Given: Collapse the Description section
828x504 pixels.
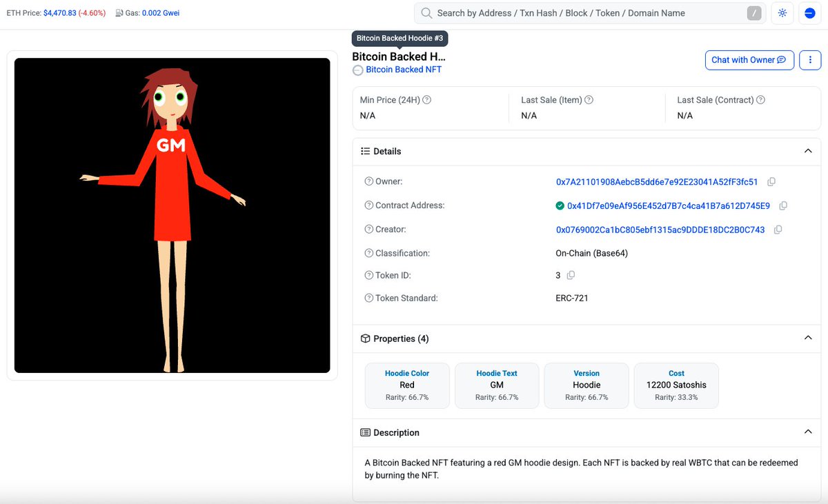Looking at the screenshot, I should click(808, 432).
